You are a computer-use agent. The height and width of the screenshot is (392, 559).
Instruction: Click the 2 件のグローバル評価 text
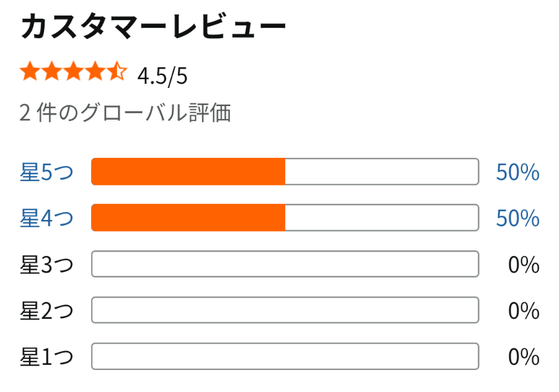click(x=126, y=114)
